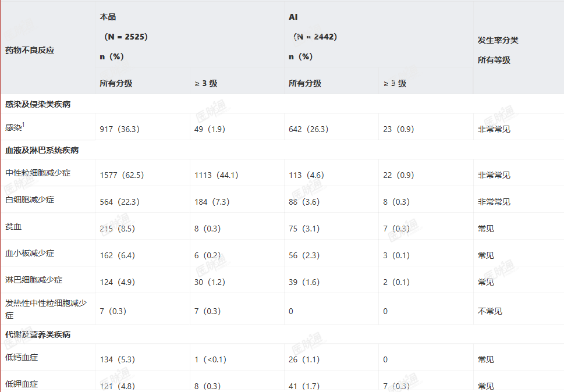Viewport: 564px width, 392px height.
Task: Select the (N = 2525) sample size text
Action: click(x=126, y=37)
